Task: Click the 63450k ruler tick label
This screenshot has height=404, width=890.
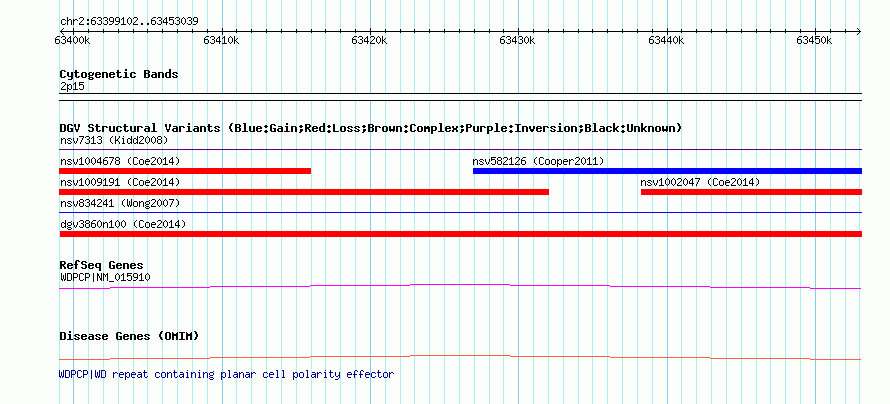Action: click(814, 40)
